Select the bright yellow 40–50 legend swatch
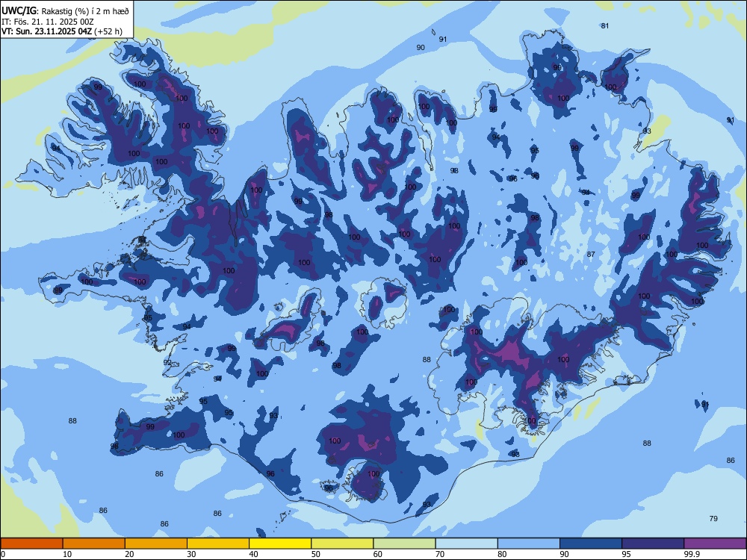Image resolution: width=747 pixels, height=560 pixels. [x=280, y=544]
